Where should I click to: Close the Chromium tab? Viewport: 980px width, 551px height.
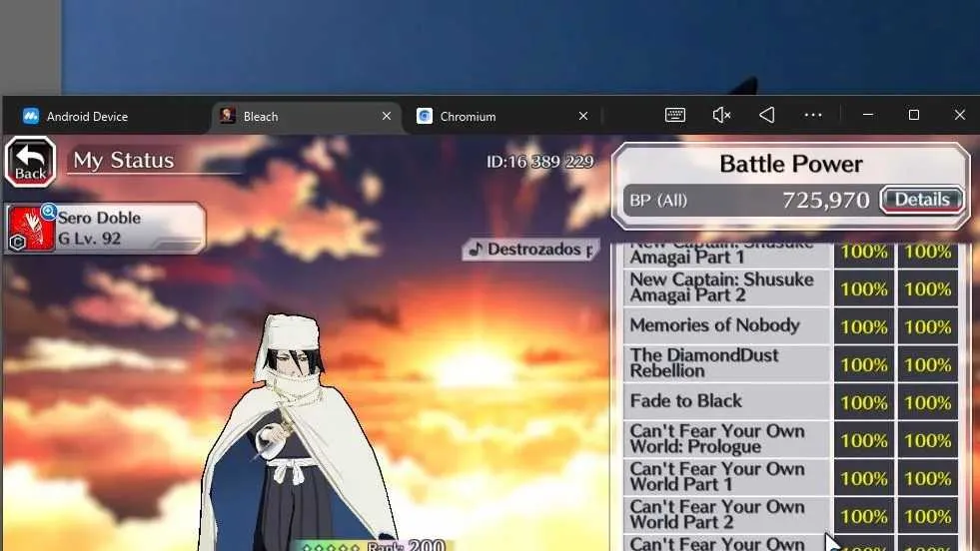(583, 116)
